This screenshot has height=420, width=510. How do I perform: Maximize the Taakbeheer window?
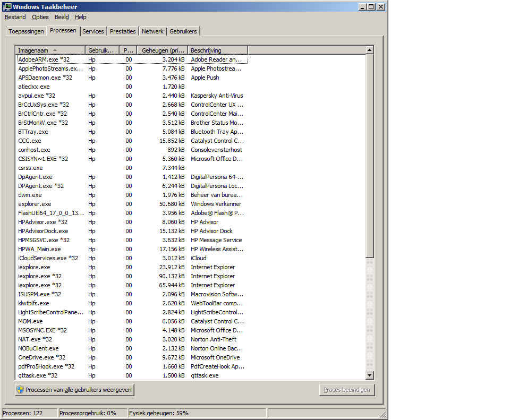pyautogui.click(x=371, y=7)
